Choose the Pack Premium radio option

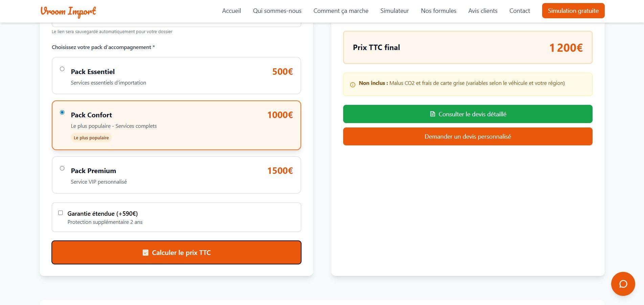(x=62, y=168)
